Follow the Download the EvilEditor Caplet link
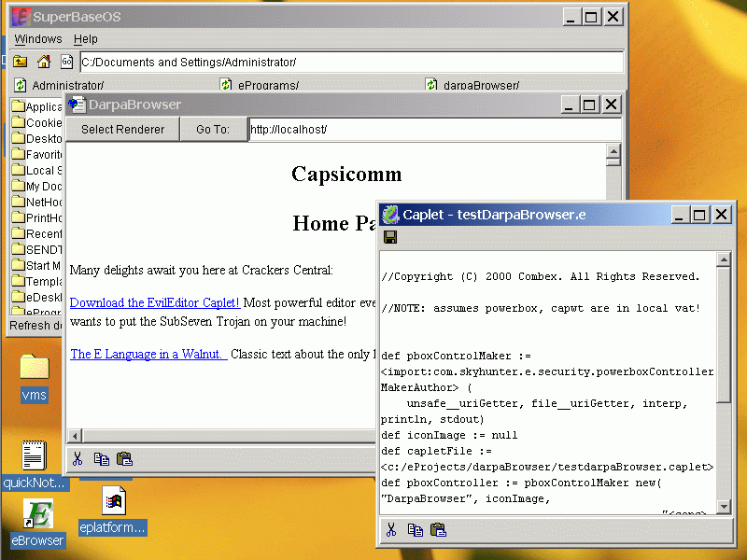747x560 pixels. point(155,302)
